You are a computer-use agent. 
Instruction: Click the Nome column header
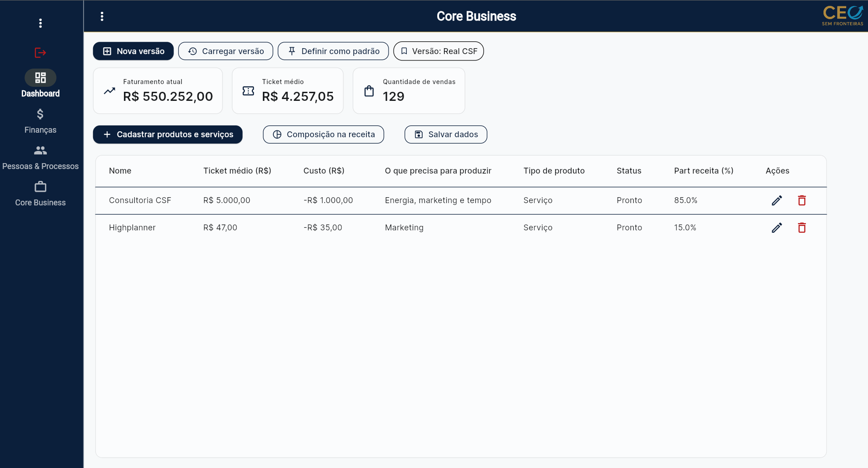click(120, 171)
